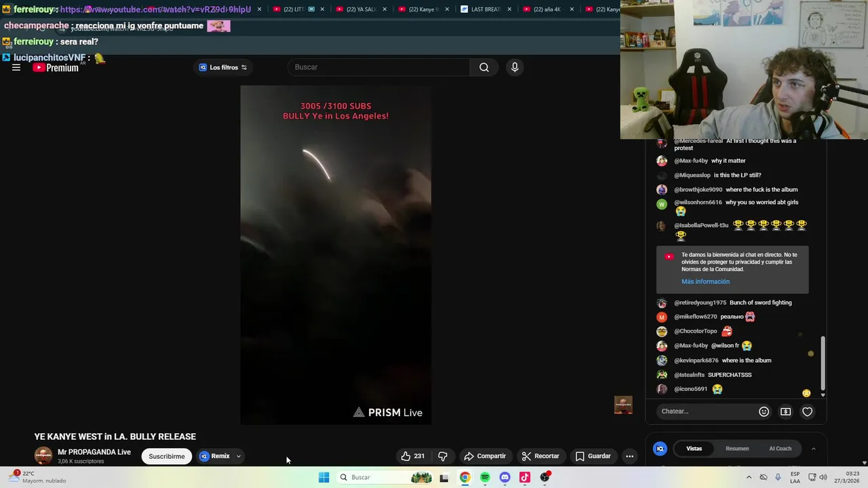The image size is (868, 488).
Task: Close the (22) YA SALI browser tab
Action: [384, 9]
